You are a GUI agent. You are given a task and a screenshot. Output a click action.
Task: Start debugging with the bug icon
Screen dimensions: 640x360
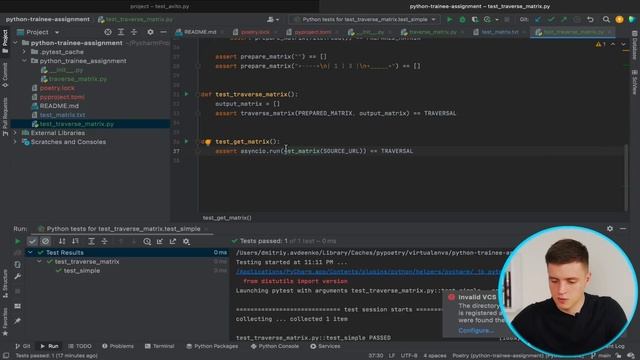462,19
